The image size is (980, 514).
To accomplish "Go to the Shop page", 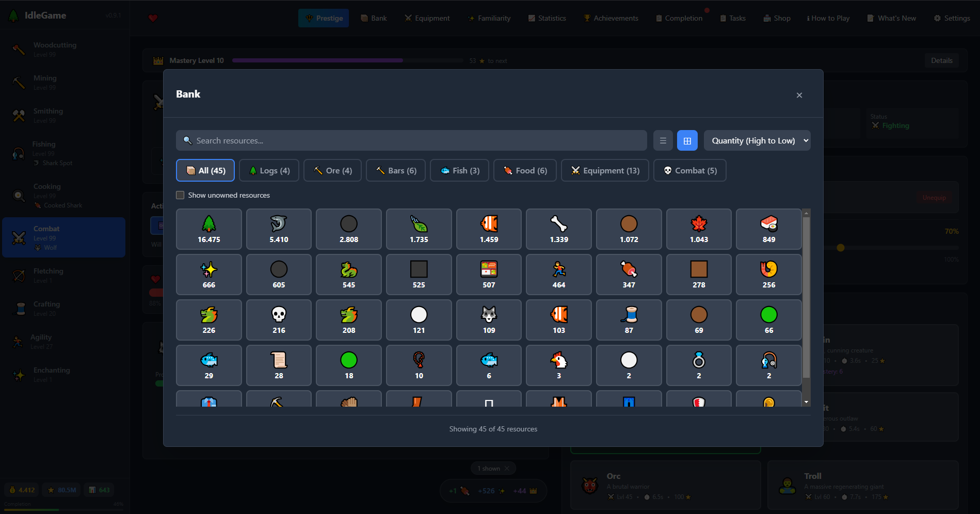I will click(777, 18).
